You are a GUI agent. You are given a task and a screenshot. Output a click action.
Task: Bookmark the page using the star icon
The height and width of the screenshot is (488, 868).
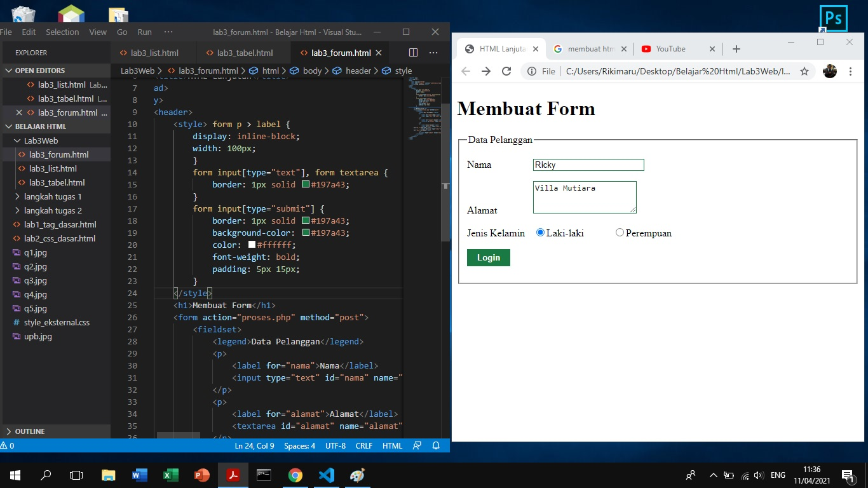click(x=804, y=72)
